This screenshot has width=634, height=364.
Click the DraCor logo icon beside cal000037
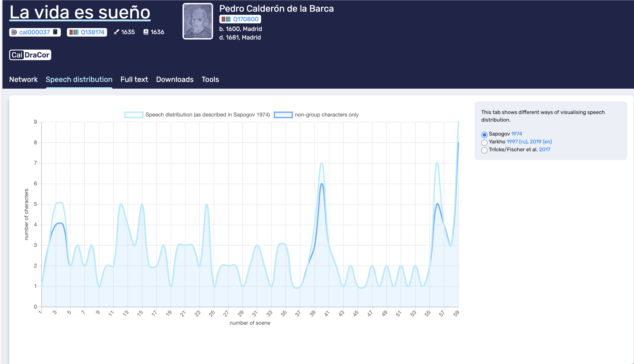(x=14, y=32)
